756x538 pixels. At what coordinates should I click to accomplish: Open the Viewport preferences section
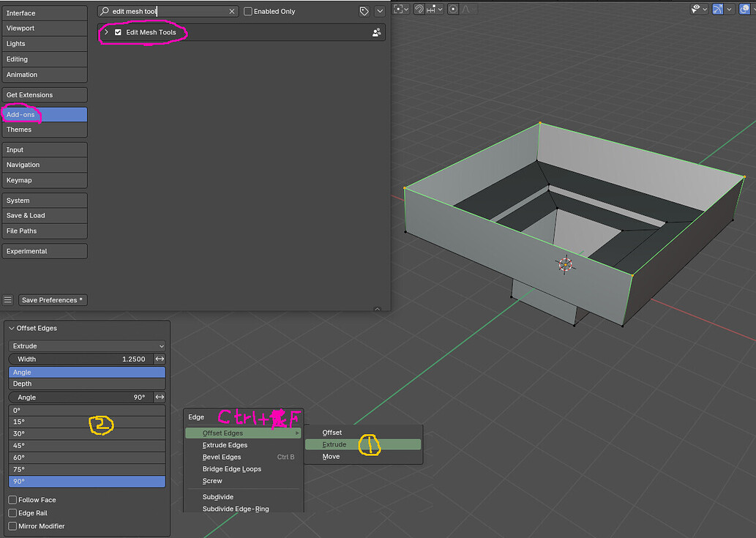[x=45, y=29]
